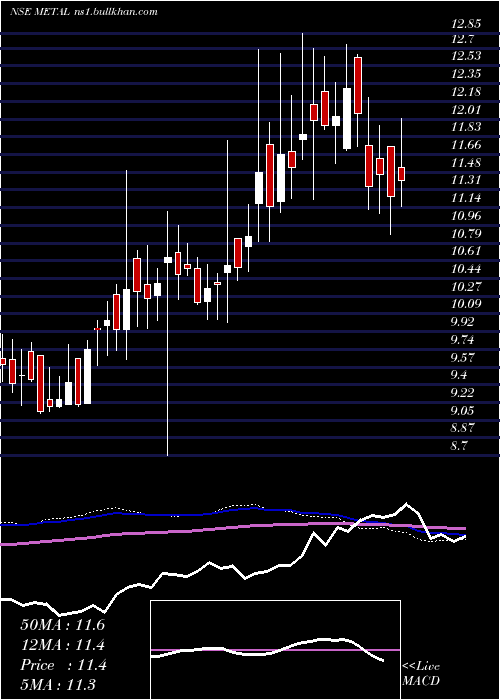Click the 10.79 price axis label

click(467, 234)
